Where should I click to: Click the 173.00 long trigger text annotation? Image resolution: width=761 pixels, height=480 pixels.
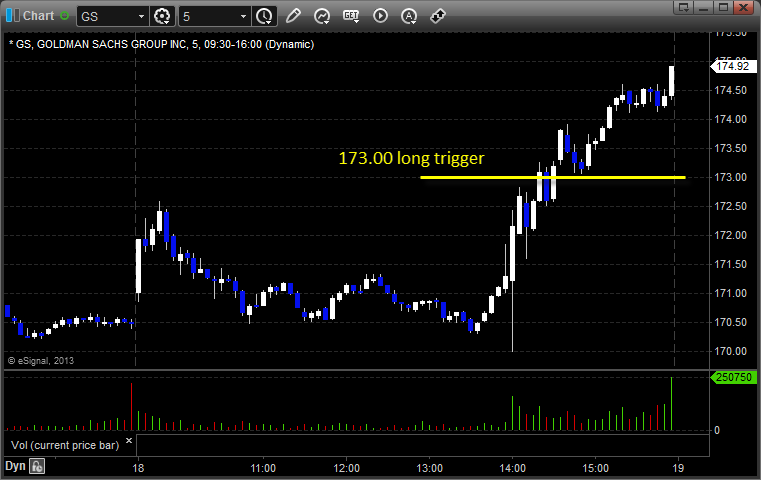411,158
